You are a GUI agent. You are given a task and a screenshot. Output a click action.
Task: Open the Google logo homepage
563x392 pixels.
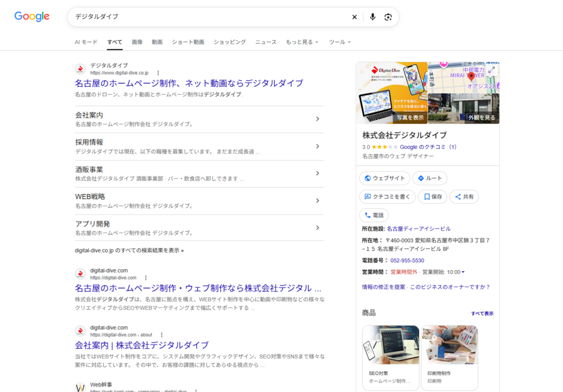click(x=31, y=16)
